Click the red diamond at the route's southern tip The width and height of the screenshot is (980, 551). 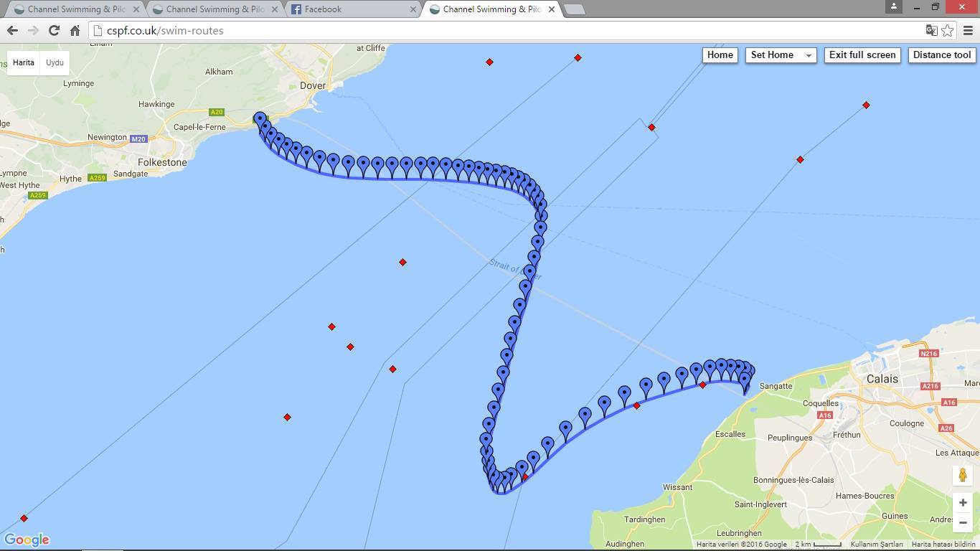click(x=525, y=476)
